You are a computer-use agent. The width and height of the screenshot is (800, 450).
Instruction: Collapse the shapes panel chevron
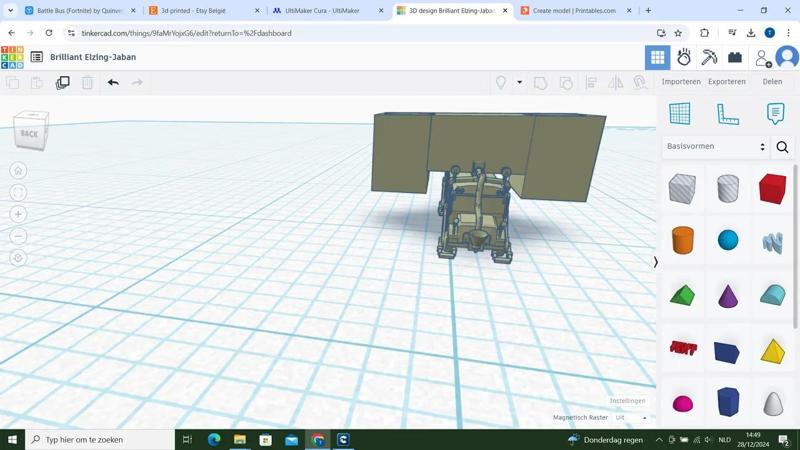[x=656, y=262]
